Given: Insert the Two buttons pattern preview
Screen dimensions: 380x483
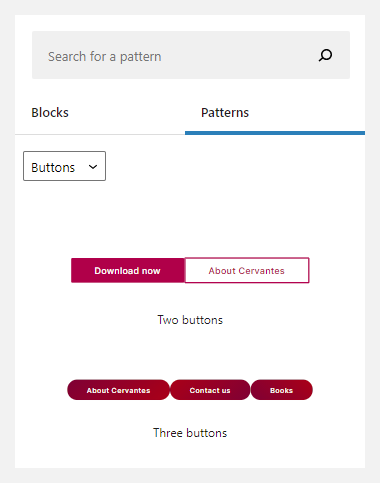Looking at the screenshot, I should [x=190, y=270].
